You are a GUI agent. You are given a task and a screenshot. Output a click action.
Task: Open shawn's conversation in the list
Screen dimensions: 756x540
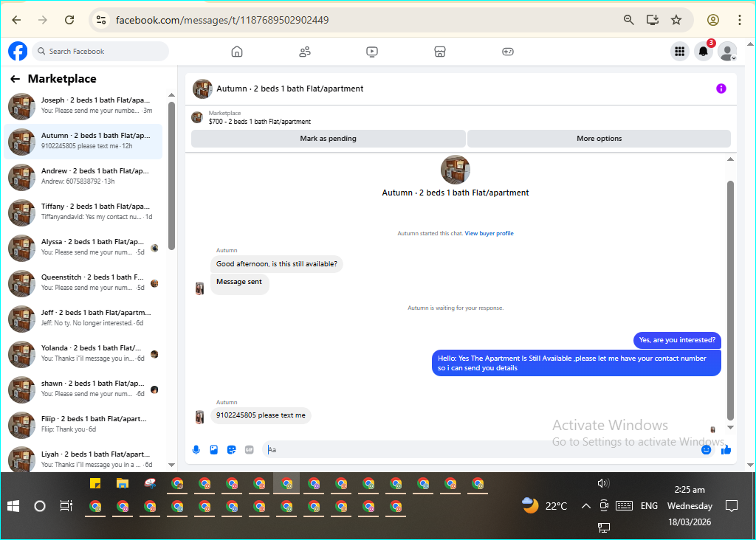click(83, 390)
